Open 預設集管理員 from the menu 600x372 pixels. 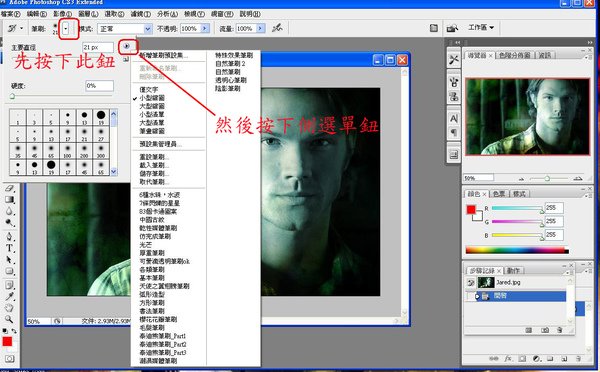(160, 144)
